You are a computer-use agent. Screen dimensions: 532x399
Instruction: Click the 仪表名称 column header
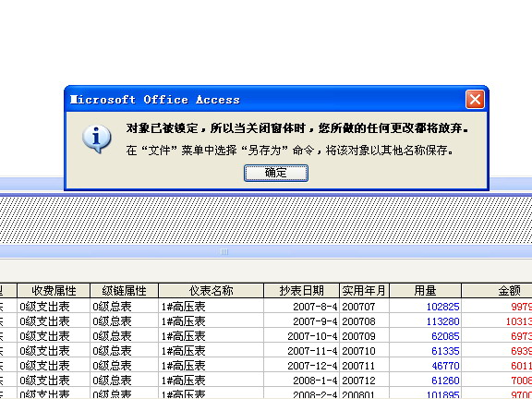point(211,291)
